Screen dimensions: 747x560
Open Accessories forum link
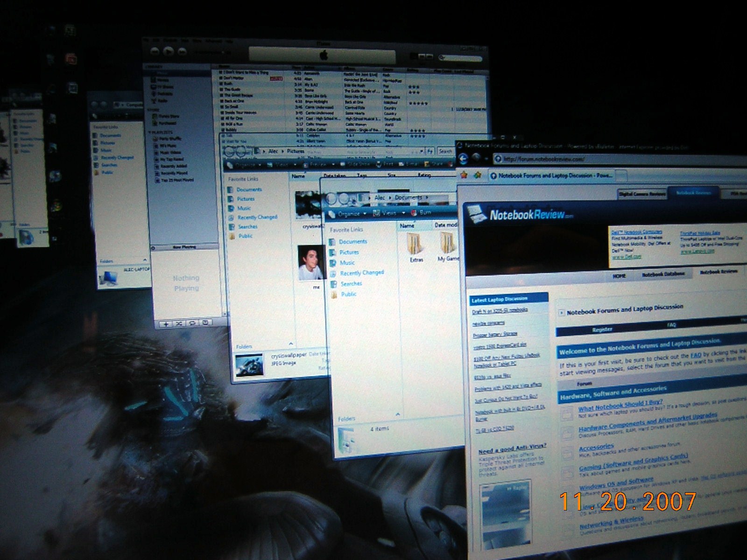pos(596,448)
